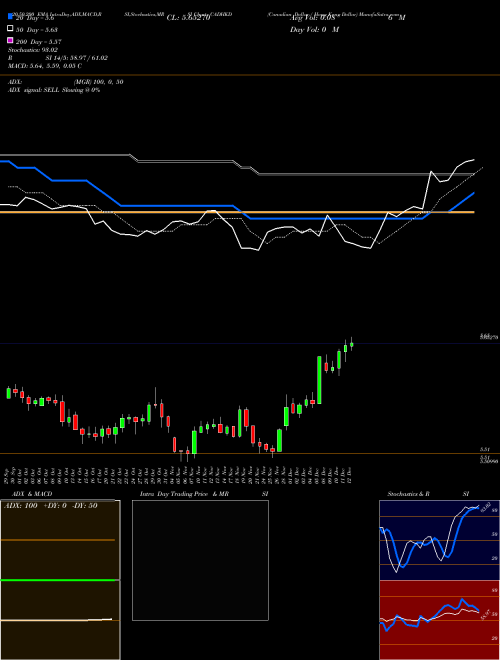Click the 'Intra Day Trading Price & MR' title
500x660 pixels.
point(184,494)
